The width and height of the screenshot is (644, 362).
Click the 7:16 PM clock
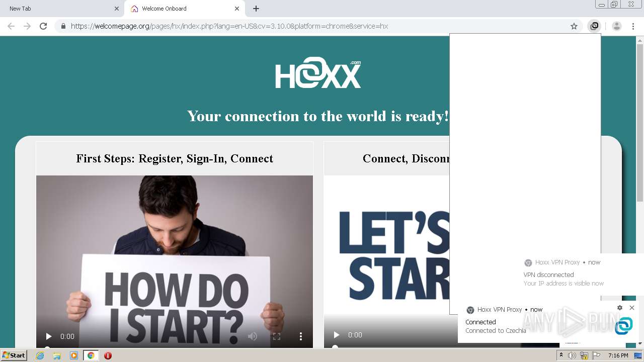(x=618, y=355)
